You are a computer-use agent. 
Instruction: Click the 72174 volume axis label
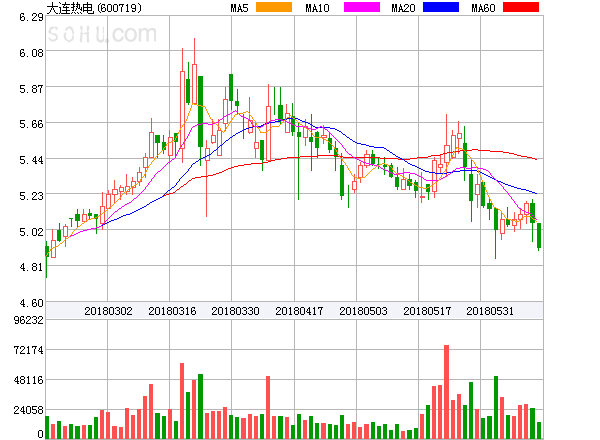point(29,350)
